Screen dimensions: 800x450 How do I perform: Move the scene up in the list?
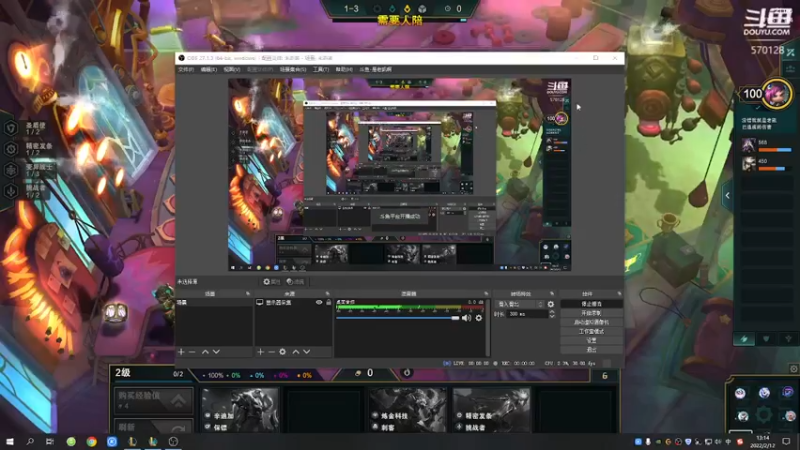tap(205, 352)
